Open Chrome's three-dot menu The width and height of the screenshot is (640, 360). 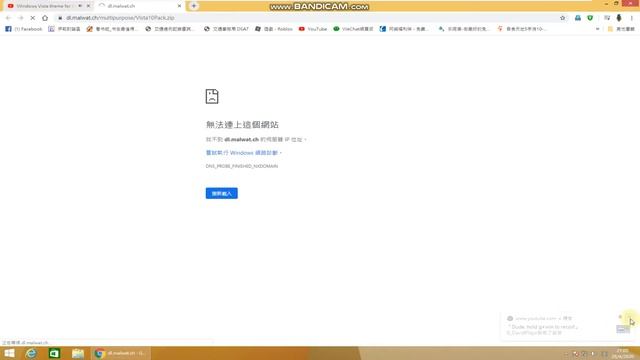click(x=631, y=18)
